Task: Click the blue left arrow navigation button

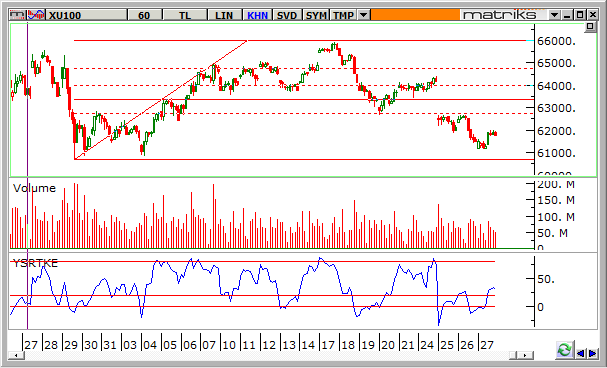Action: point(580,353)
